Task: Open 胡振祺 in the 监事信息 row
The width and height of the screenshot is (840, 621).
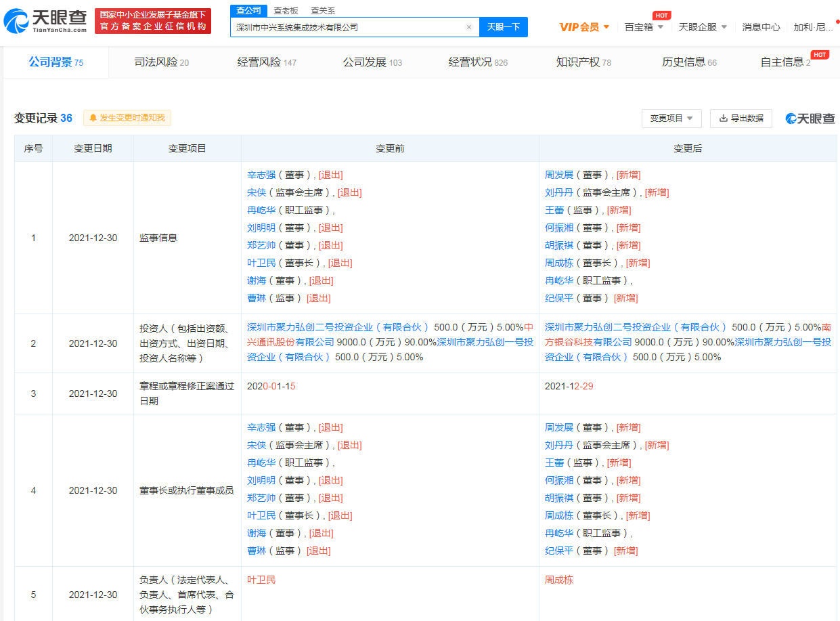Action: click(559, 245)
